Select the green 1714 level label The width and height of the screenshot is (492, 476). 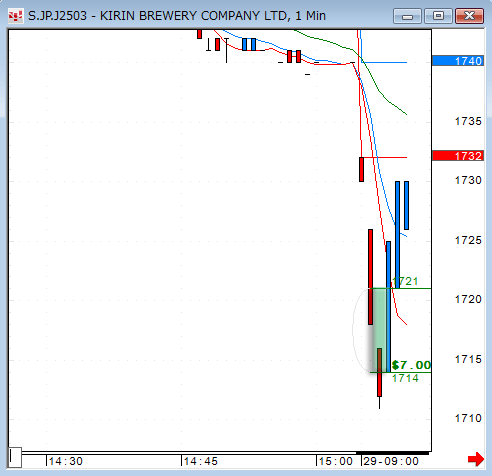pos(405,378)
